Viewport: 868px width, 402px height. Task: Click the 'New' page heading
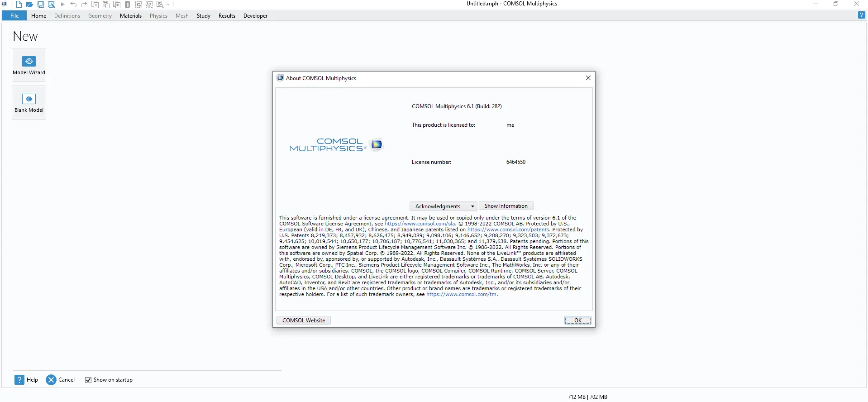[x=25, y=36]
